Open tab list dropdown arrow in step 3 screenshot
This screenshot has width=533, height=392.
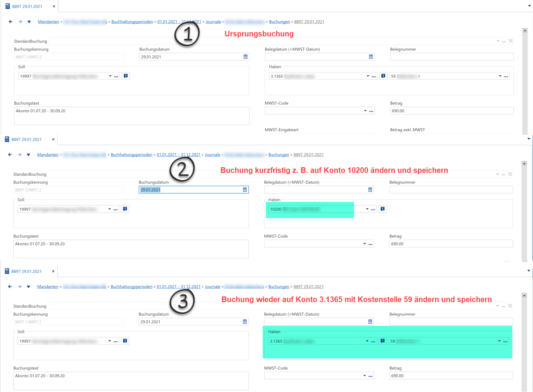529,271
